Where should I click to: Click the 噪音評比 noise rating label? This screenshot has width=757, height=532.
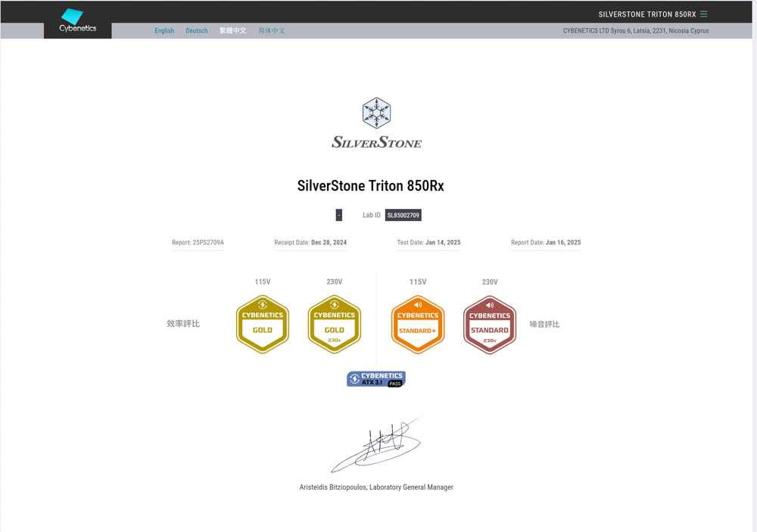(544, 324)
